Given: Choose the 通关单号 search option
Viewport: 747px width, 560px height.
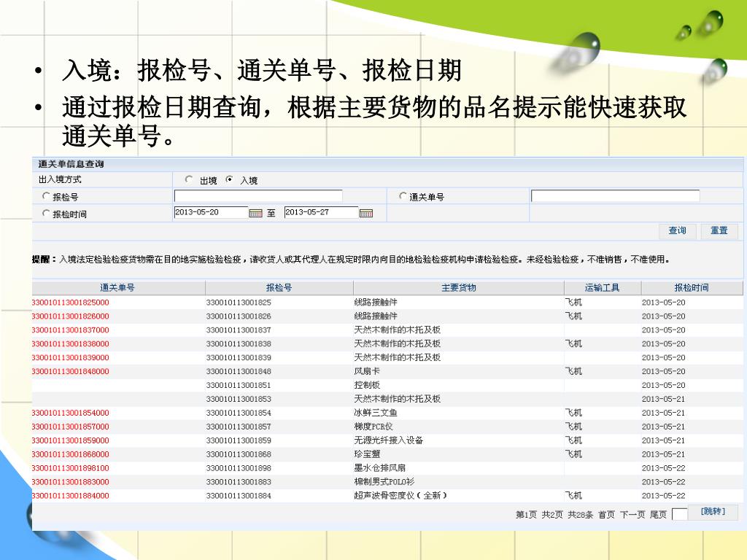Looking at the screenshot, I should pyautogui.click(x=403, y=196).
